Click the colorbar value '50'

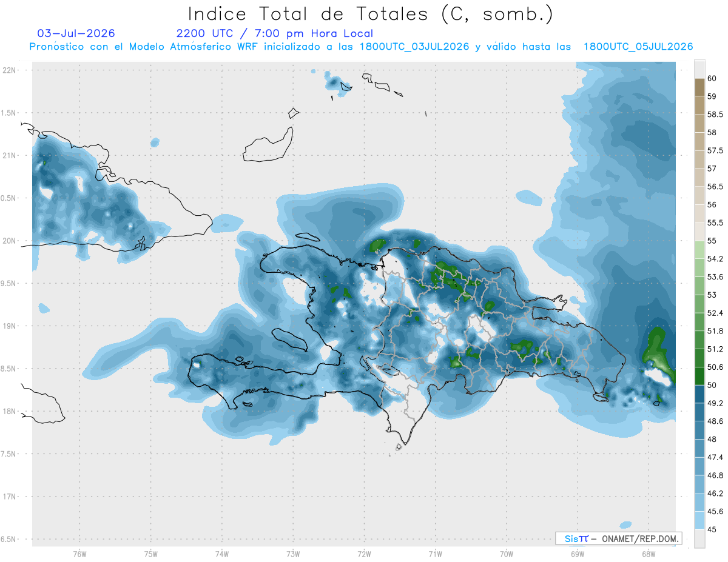712,386
